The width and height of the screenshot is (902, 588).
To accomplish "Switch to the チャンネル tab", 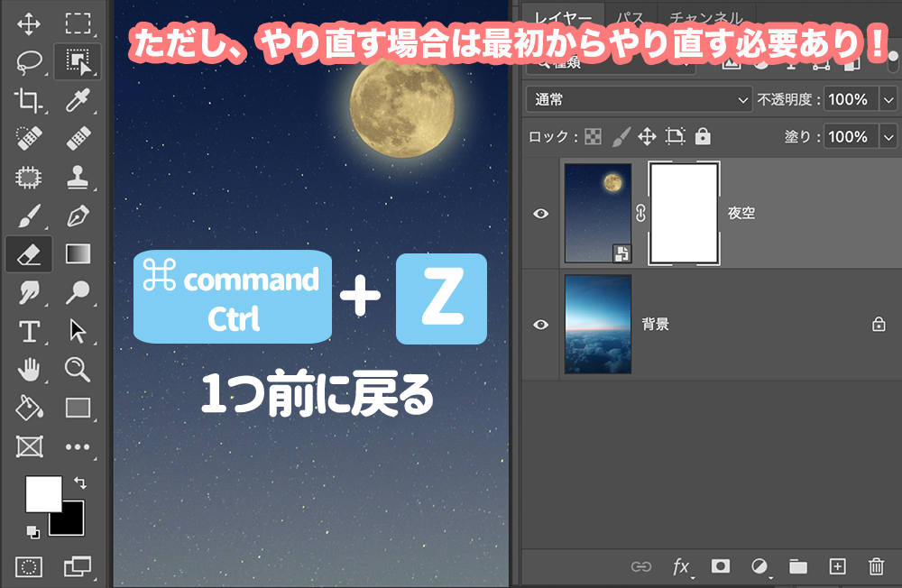I will 706,17.
